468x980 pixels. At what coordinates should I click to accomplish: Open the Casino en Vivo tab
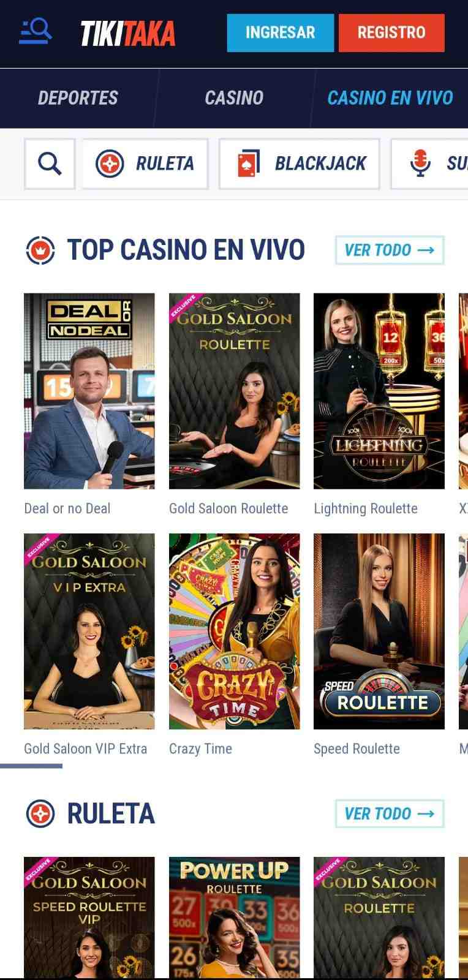pos(390,98)
